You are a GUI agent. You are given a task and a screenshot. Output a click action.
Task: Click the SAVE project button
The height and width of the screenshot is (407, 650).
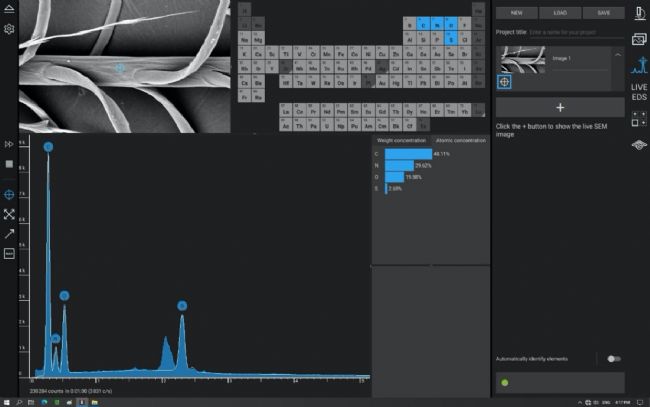pyautogui.click(x=603, y=13)
